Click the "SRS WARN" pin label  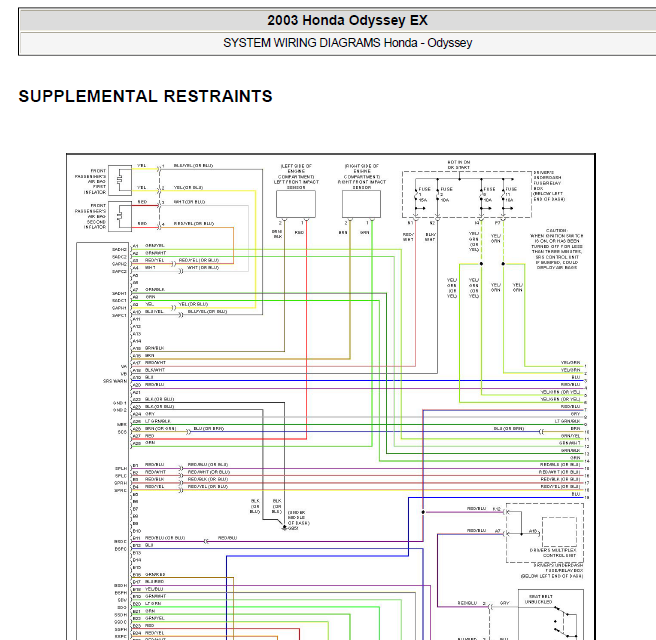point(115,381)
